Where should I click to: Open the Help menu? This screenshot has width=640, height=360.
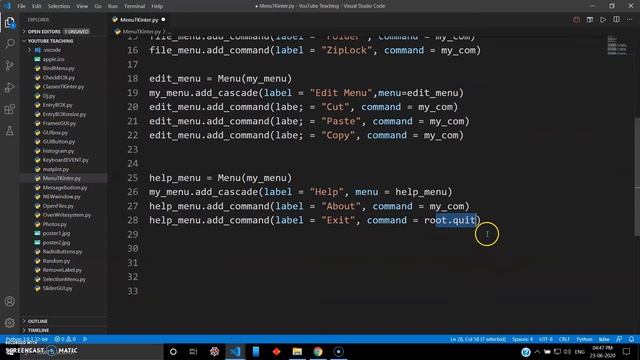pos(157,6)
